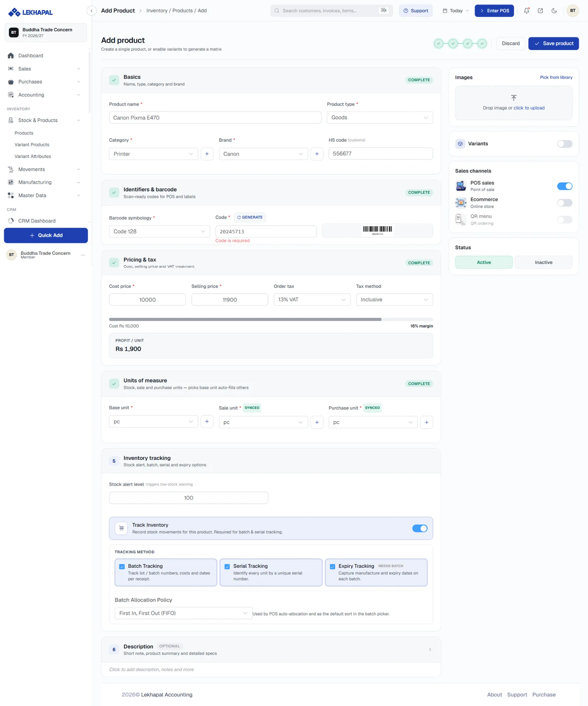This screenshot has width=588, height=706.
Task: Enable QR menu channel toggle
Action: 564,220
